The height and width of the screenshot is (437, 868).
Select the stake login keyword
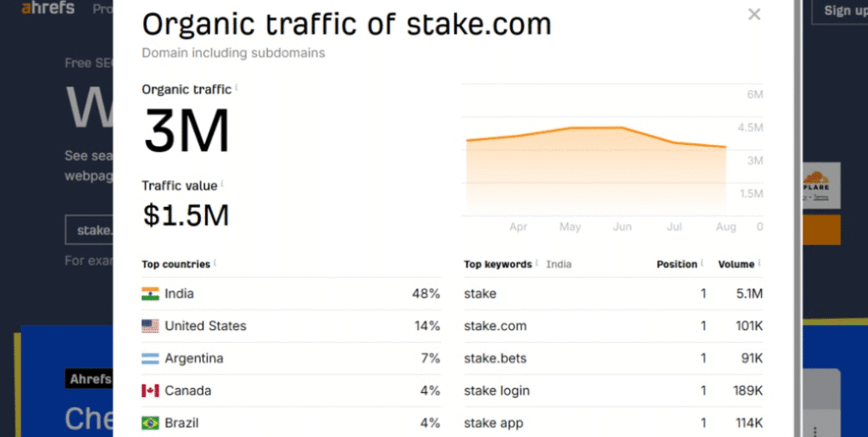(497, 391)
